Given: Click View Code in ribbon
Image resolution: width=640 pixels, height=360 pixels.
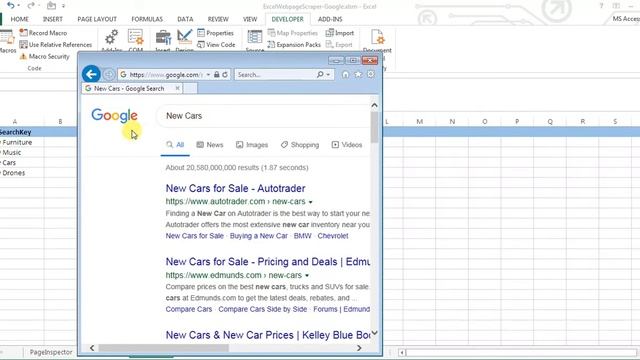Looking at the screenshot, I should point(216,44).
